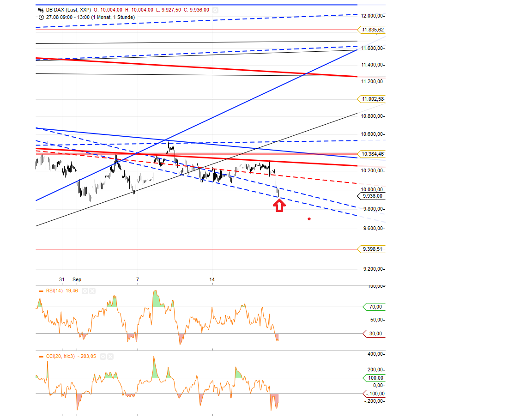
Task: Click the red up arrow annotation on the chart
Action: (279, 206)
